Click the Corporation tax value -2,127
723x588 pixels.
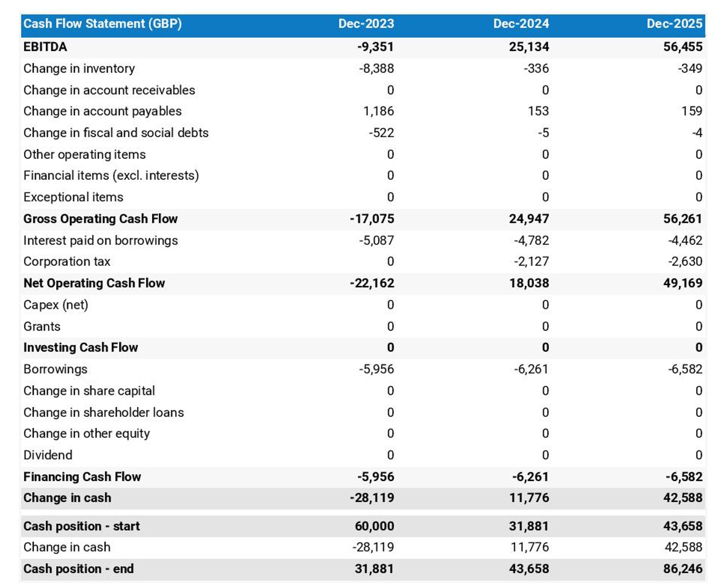pyautogui.click(x=529, y=261)
